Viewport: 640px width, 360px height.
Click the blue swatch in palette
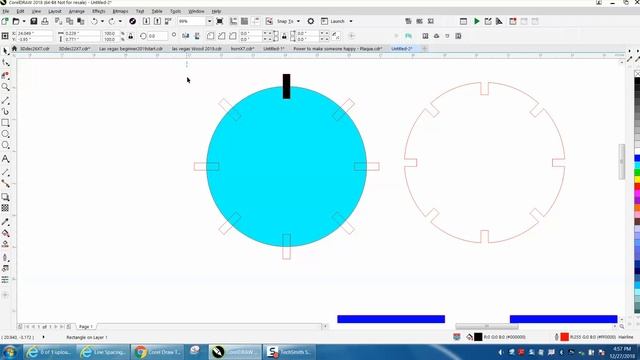click(x=637, y=158)
